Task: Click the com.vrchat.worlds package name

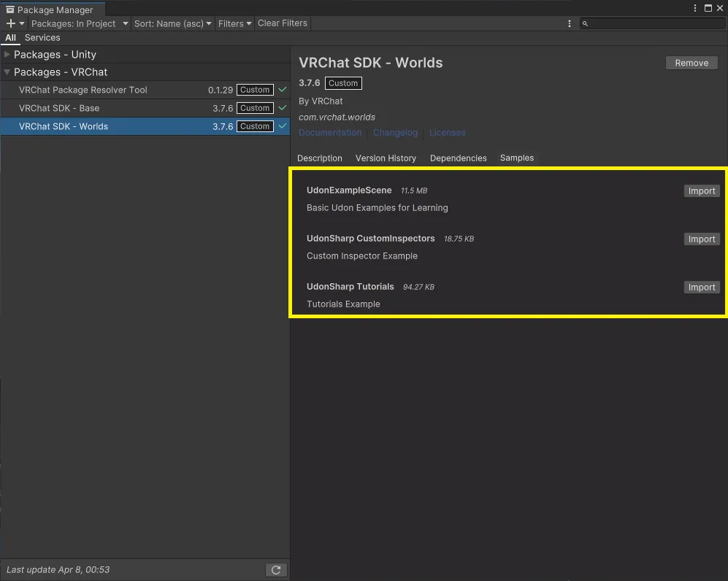Action: tap(337, 117)
